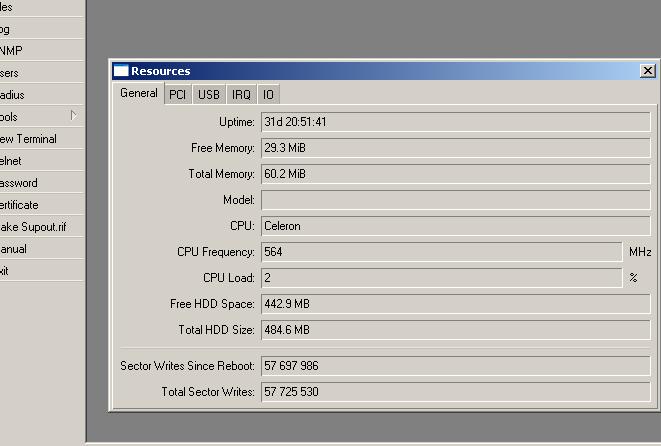The image size is (661, 446).
Task: Open the IO tab
Action: 268,94
